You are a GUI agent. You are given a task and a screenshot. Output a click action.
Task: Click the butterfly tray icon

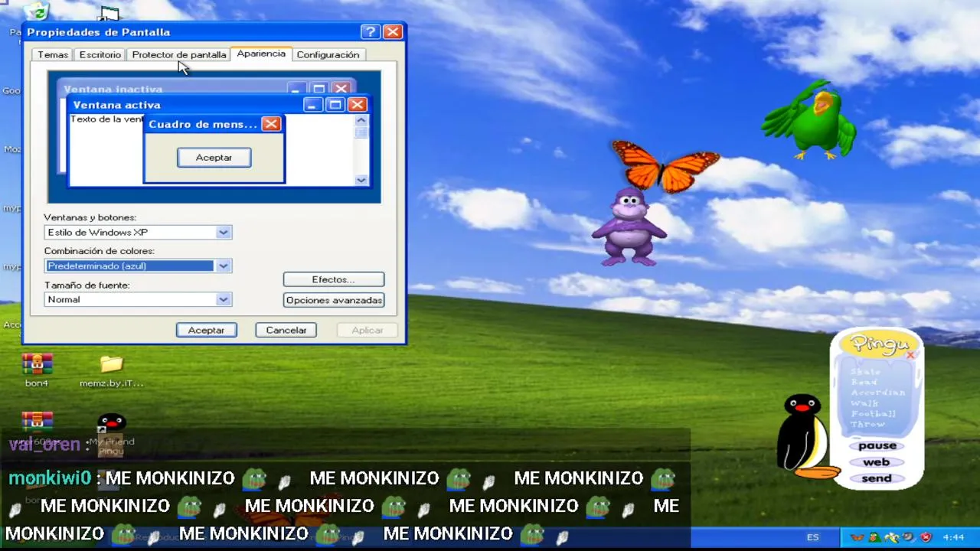tap(857, 537)
